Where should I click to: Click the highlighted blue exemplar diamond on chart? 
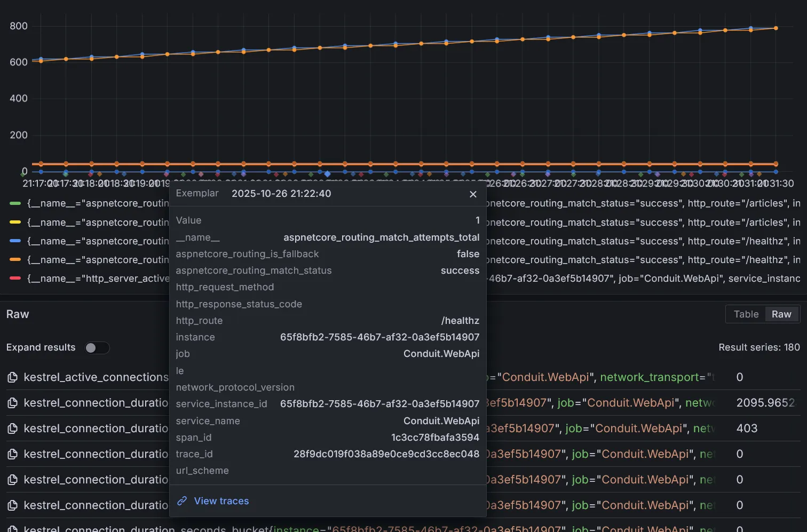pos(327,174)
